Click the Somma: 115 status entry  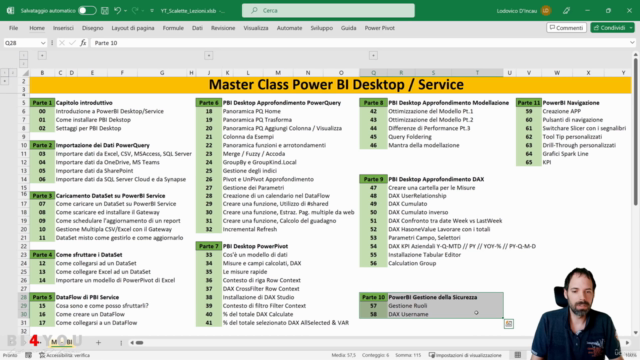408,355
